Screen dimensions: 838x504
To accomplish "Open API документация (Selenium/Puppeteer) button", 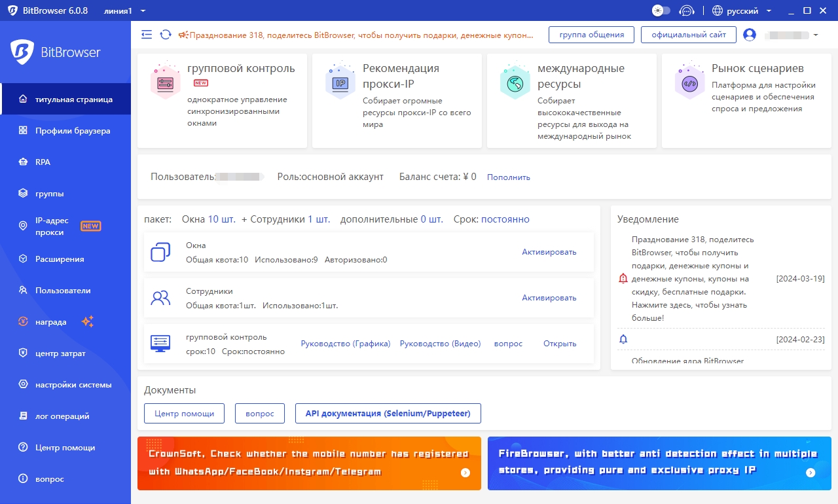I will 388,414.
